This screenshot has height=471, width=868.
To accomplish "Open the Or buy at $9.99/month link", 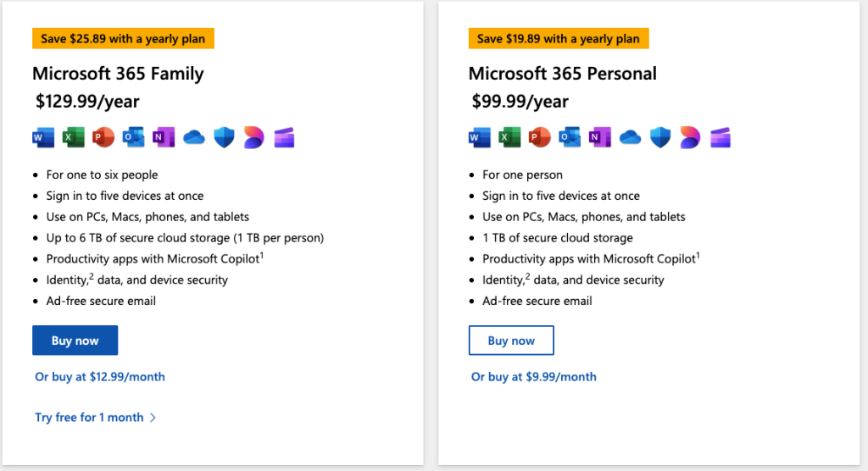I will coord(534,377).
